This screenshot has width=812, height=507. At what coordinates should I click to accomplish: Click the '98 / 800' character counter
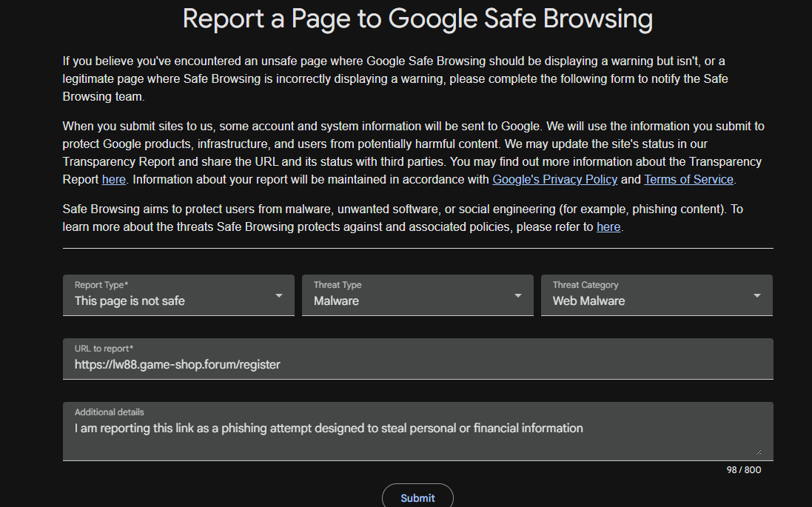click(744, 470)
